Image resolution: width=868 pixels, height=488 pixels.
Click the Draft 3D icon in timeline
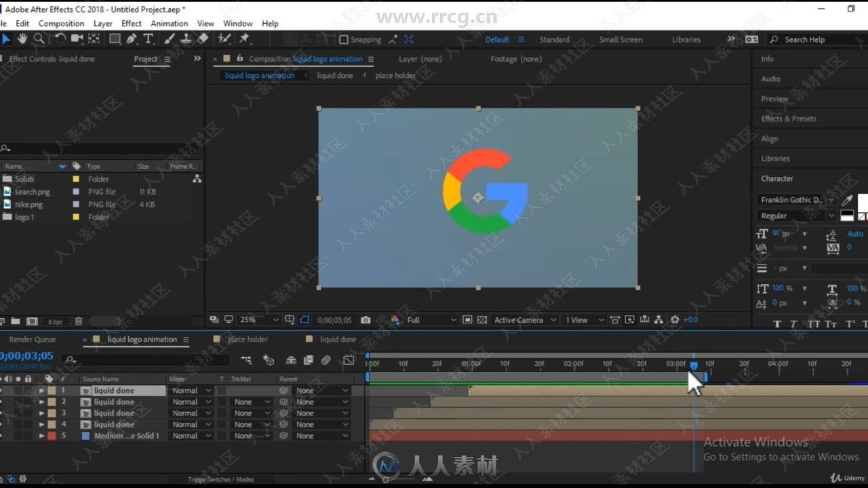click(x=269, y=360)
